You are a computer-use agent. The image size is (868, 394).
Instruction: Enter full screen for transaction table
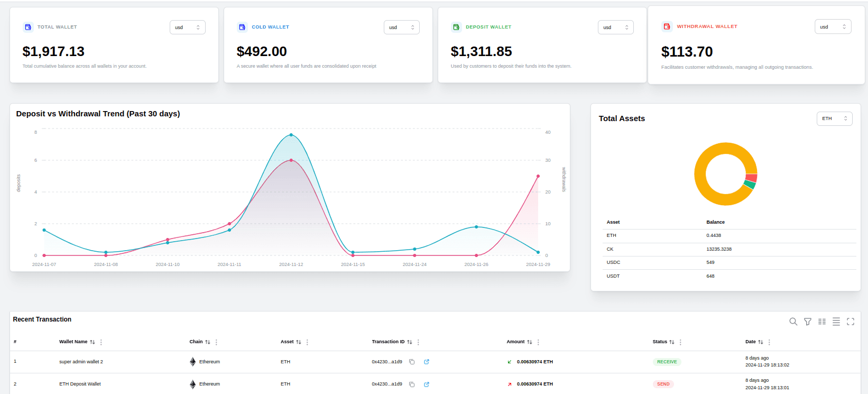click(851, 322)
